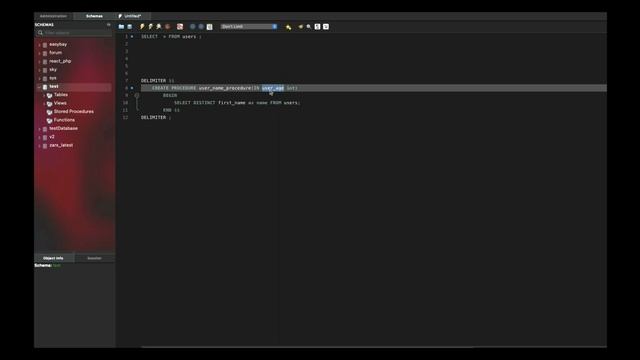
Task: Commit the transaction icon
Action: [x=193, y=27]
